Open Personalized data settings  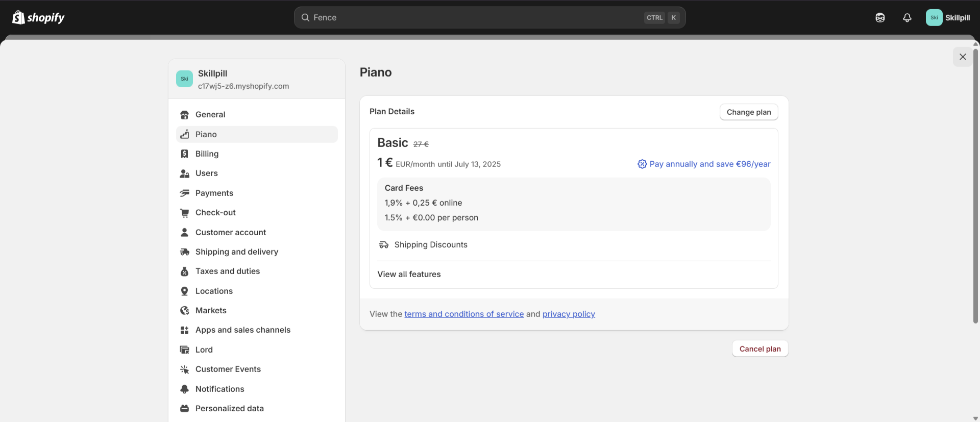[x=257, y=408]
